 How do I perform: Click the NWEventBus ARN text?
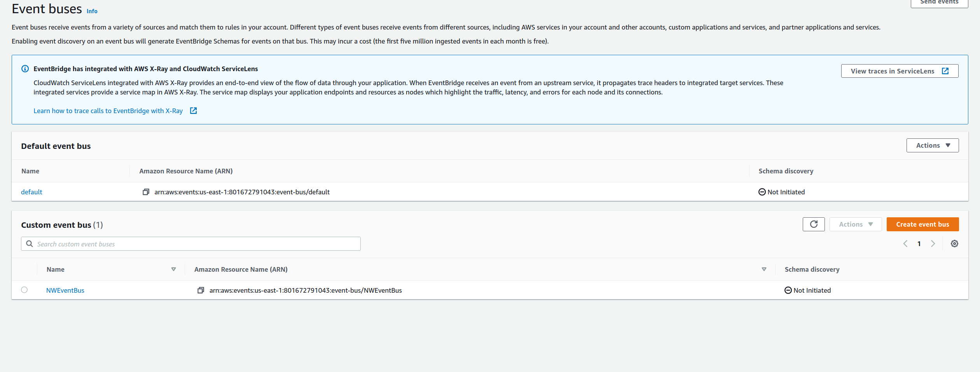pos(306,290)
